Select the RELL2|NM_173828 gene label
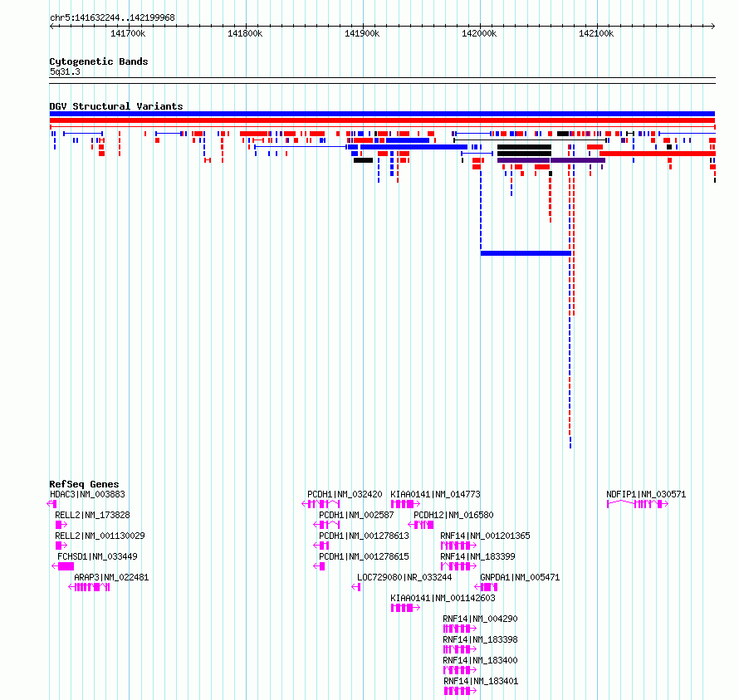The width and height of the screenshot is (739, 700). coord(92,515)
